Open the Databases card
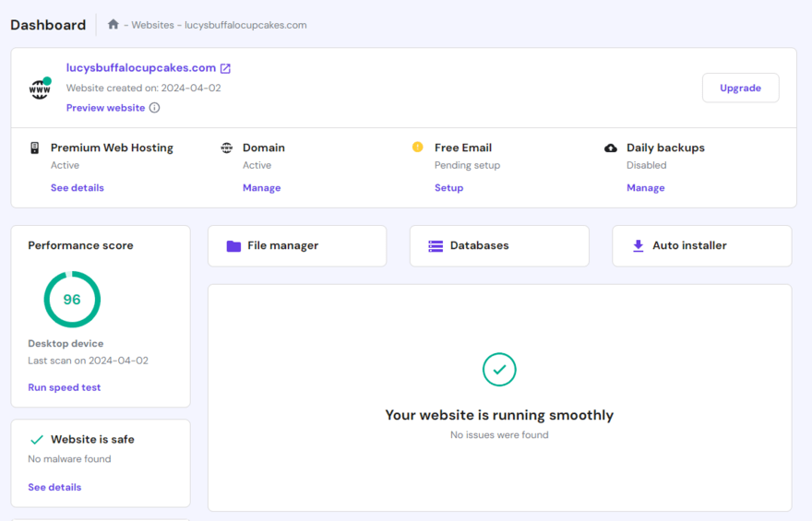This screenshot has width=812, height=521. click(x=499, y=246)
